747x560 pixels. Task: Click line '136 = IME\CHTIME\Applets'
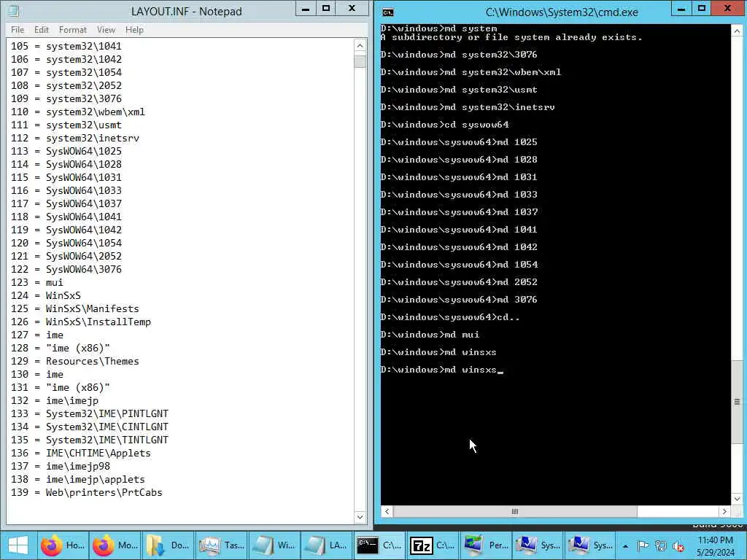click(81, 453)
